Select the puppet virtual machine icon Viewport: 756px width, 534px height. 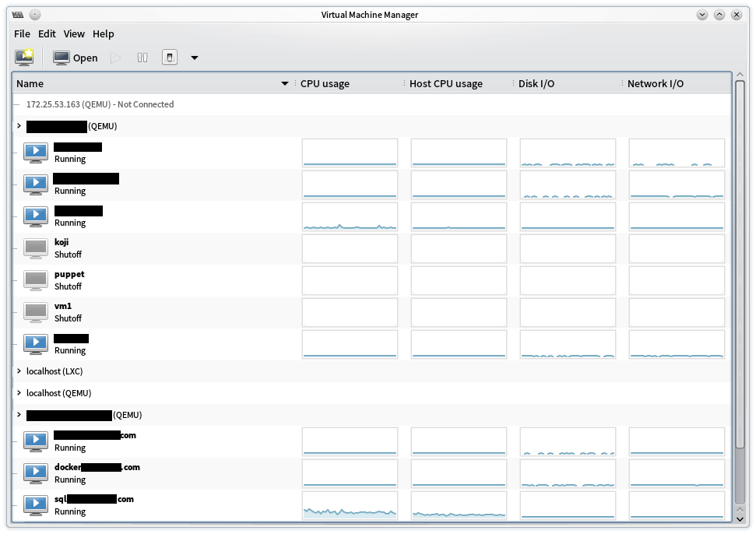(36, 280)
